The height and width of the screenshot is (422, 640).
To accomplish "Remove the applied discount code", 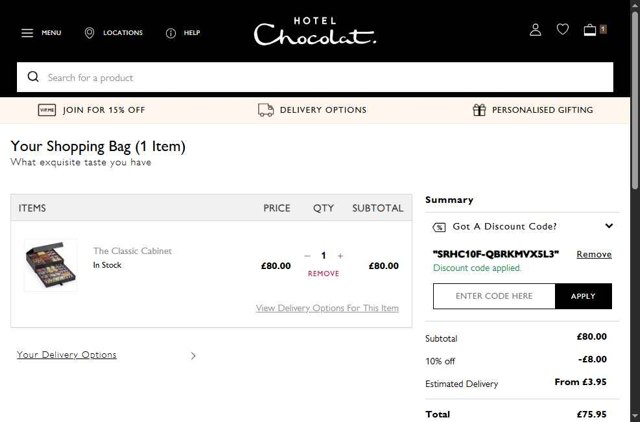I will (x=594, y=254).
